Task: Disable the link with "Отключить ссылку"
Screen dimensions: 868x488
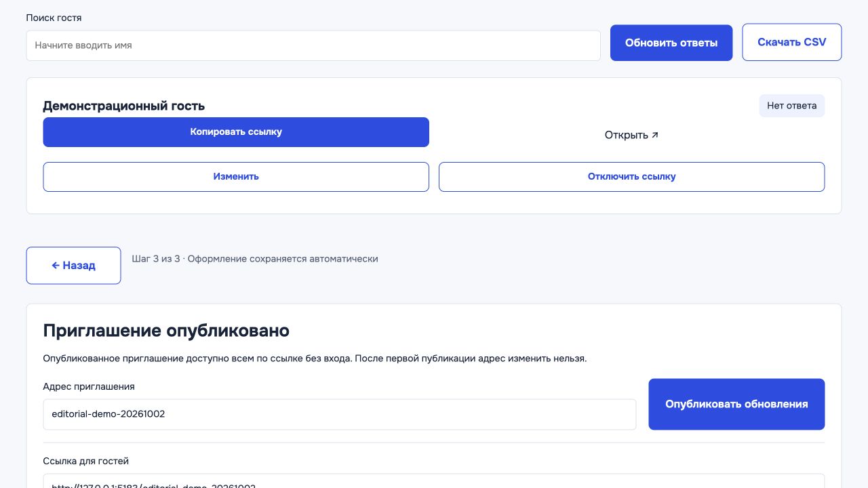Action: point(632,177)
